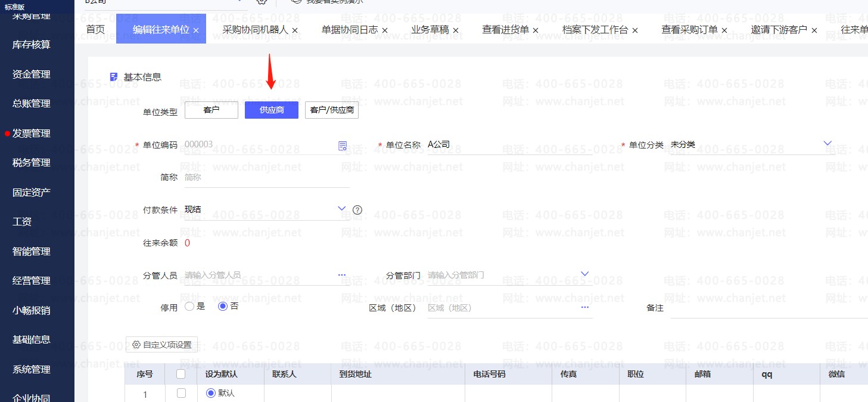This screenshot has width=868, height=402.
Task: Select 否 for 停用
Action: [223, 306]
